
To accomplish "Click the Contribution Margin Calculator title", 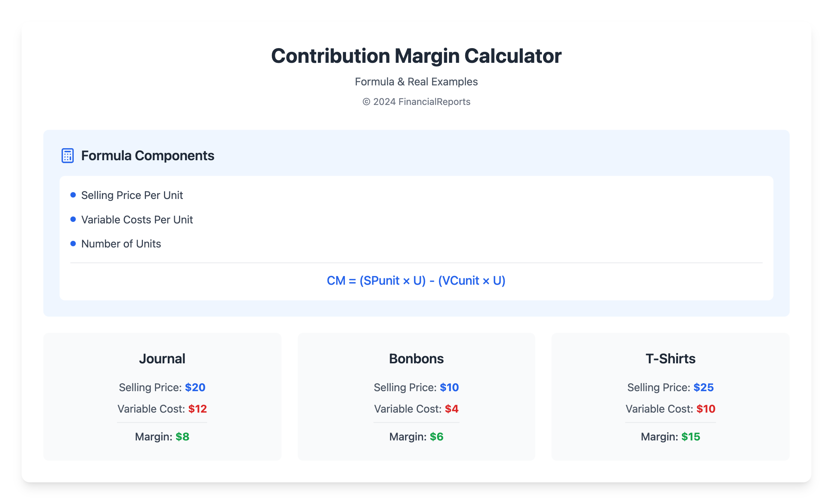I will 416,56.
